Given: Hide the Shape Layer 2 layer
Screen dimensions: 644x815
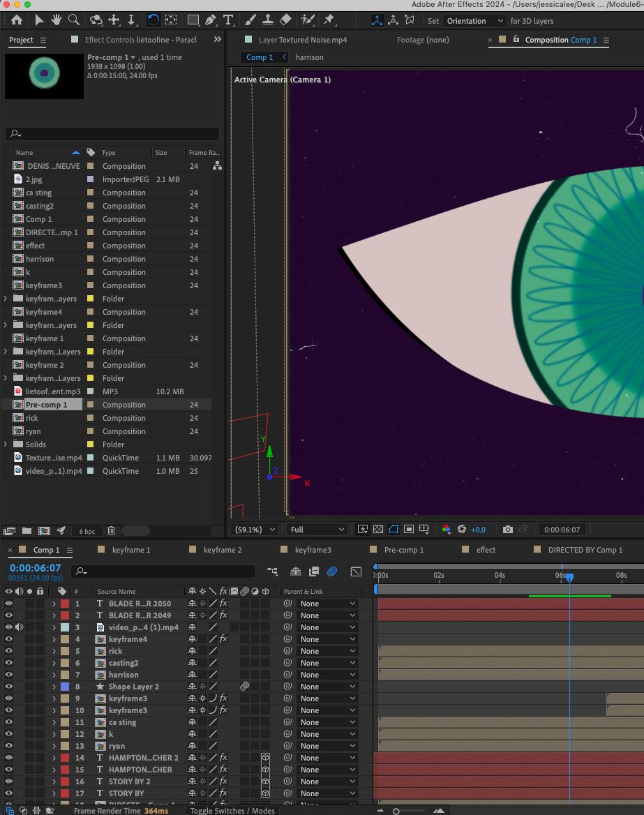Looking at the screenshot, I should tap(9, 687).
